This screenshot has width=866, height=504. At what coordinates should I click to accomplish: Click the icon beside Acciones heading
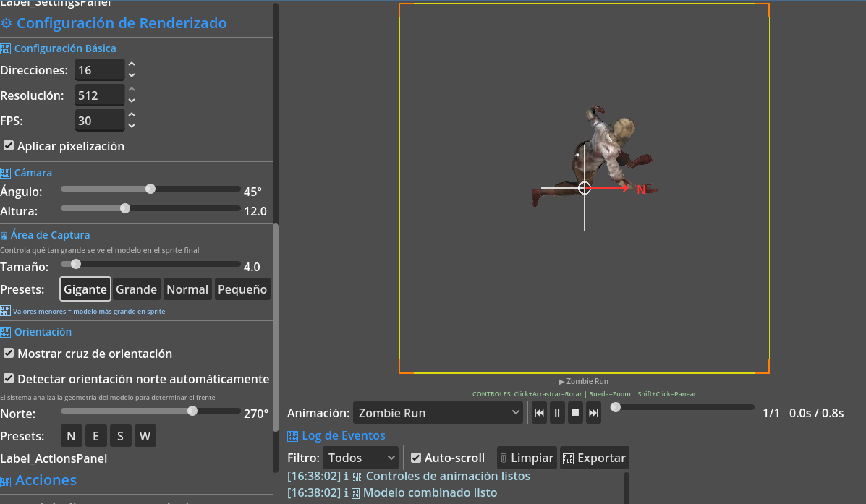(x=6, y=482)
